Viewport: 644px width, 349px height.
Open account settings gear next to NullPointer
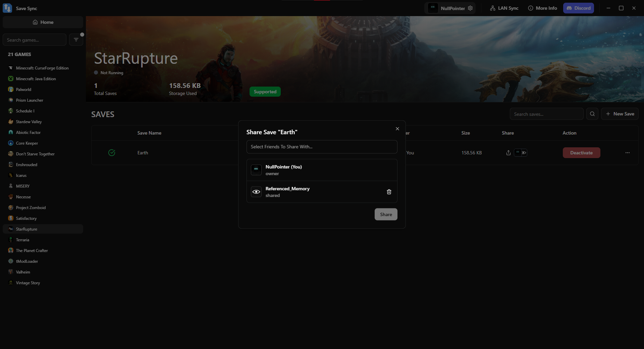click(x=470, y=8)
